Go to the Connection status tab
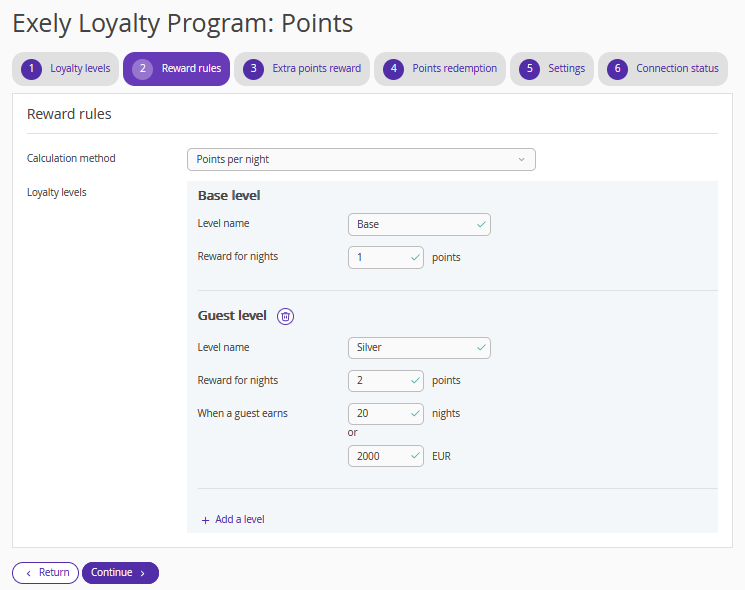 (663, 69)
